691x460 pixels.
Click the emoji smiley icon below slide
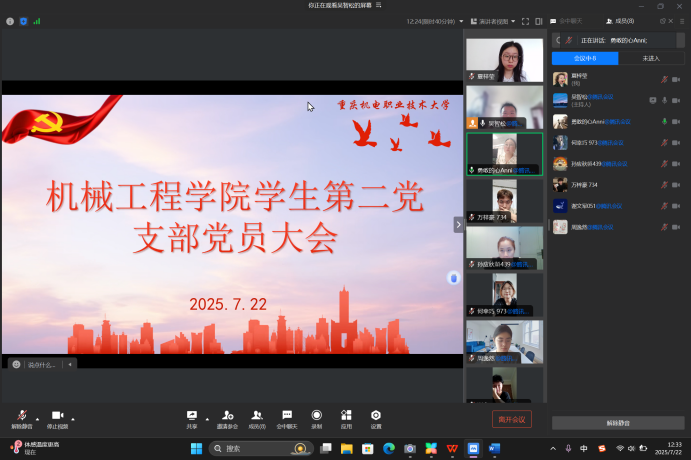(16, 364)
